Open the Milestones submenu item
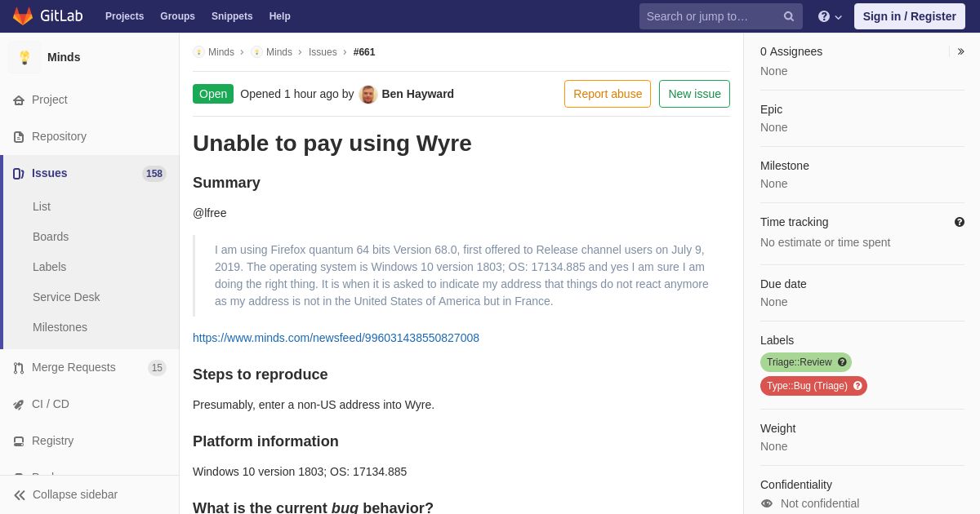This screenshot has width=980, height=514. (60, 327)
